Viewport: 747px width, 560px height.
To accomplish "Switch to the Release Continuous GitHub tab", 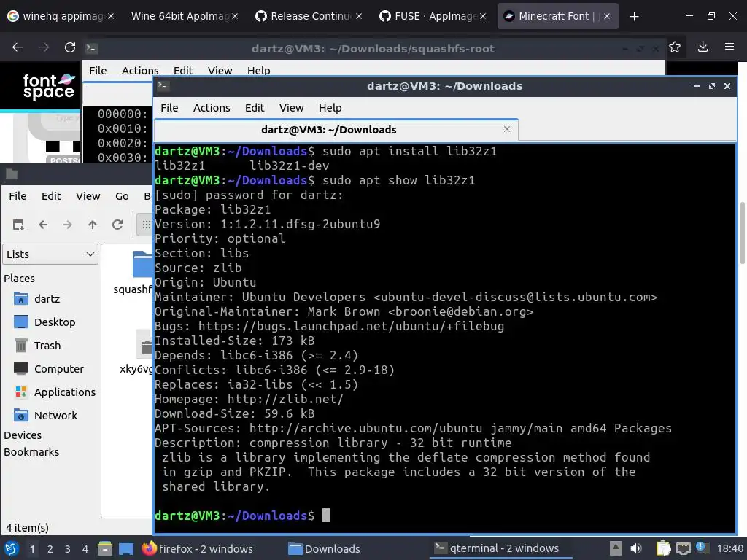I will 308,16.
